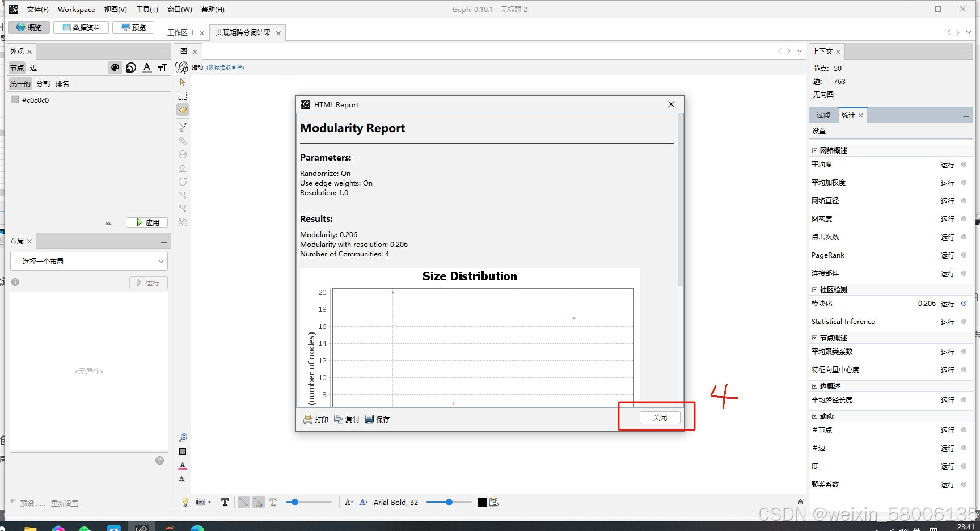
Task: Select the node size icon in Appearance
Action: pos(131,68)
